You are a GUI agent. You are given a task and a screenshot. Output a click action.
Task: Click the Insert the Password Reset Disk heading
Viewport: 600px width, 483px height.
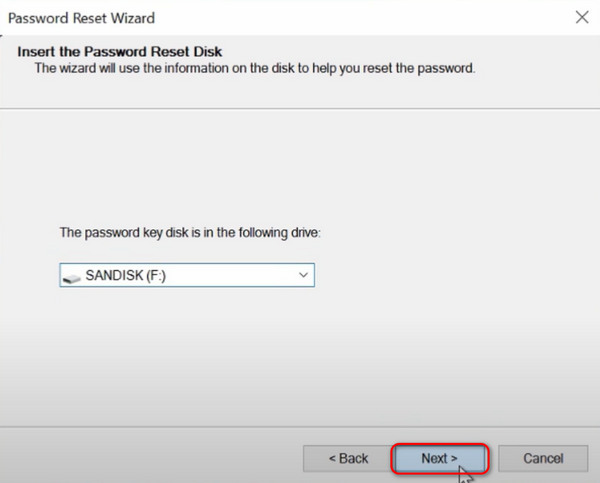(119, 52)
